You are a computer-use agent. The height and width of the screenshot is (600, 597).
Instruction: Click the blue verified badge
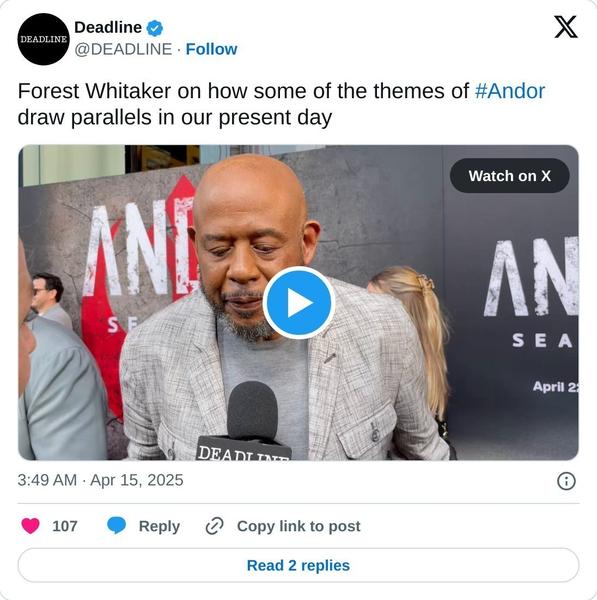point(155,28)
